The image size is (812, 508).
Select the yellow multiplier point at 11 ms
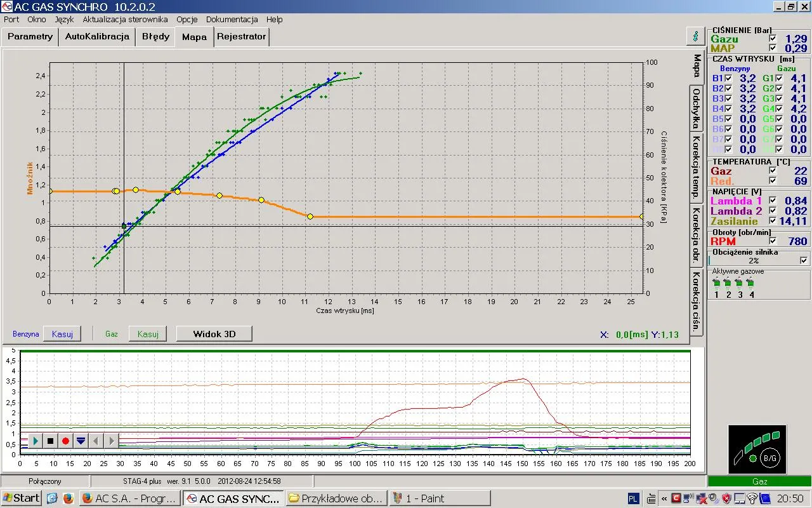coord(310,217)
